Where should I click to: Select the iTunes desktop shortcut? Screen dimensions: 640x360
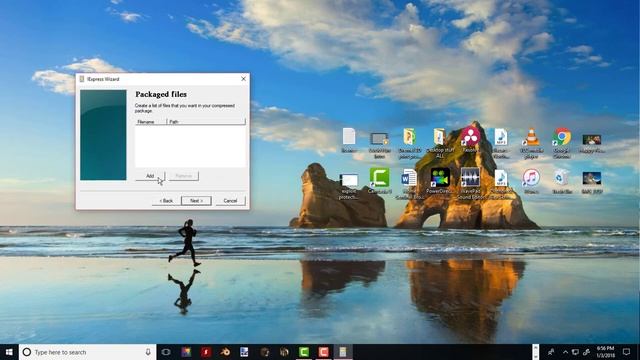click(x=531, y=181)
